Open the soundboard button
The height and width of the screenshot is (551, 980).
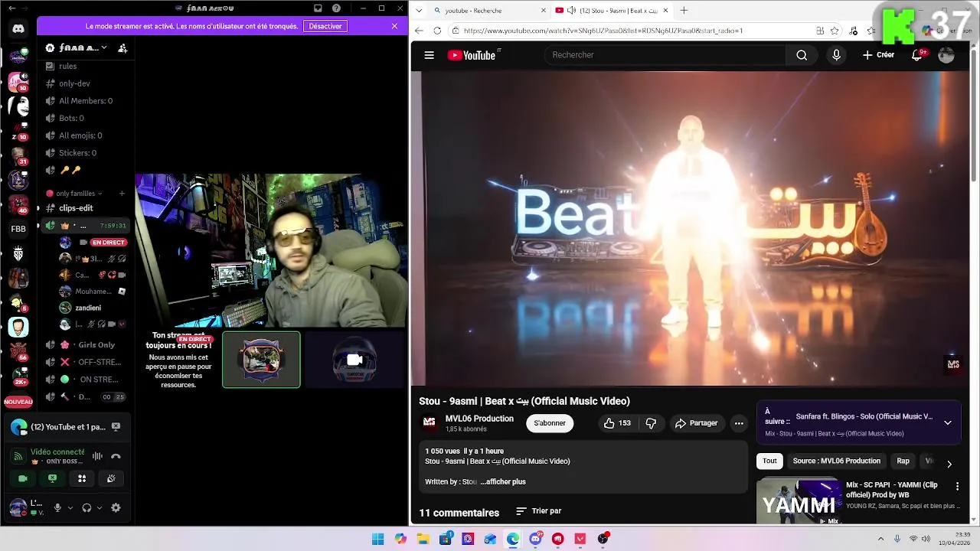pos(111,478)
